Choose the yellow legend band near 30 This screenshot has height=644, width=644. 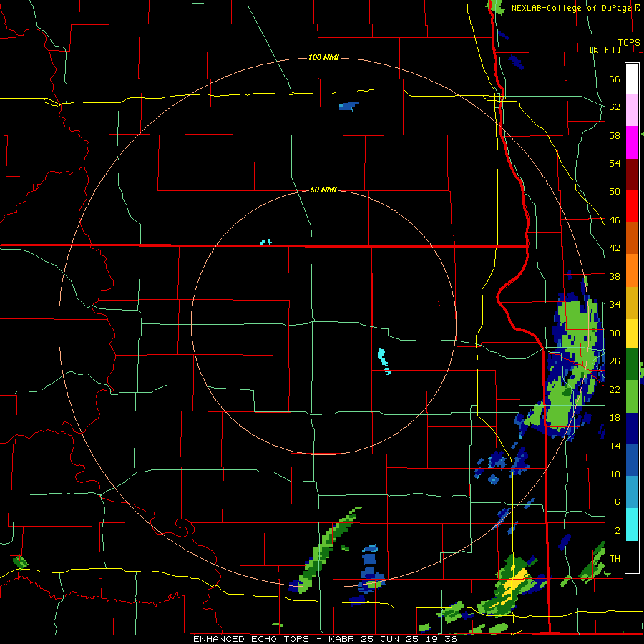click(632, 333)
